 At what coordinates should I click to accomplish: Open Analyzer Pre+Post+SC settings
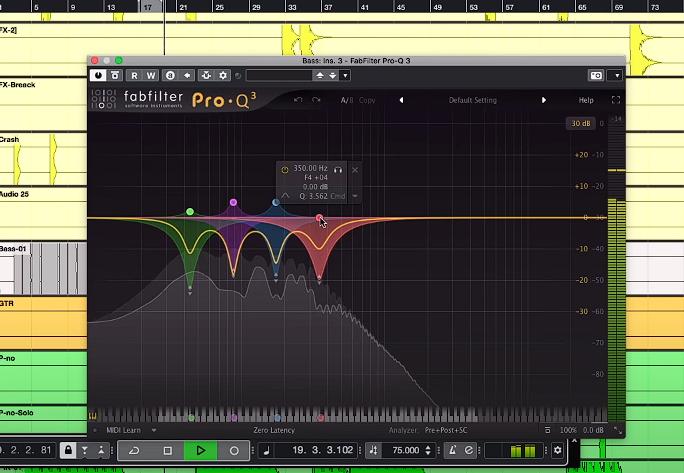(x=446, y=430)
